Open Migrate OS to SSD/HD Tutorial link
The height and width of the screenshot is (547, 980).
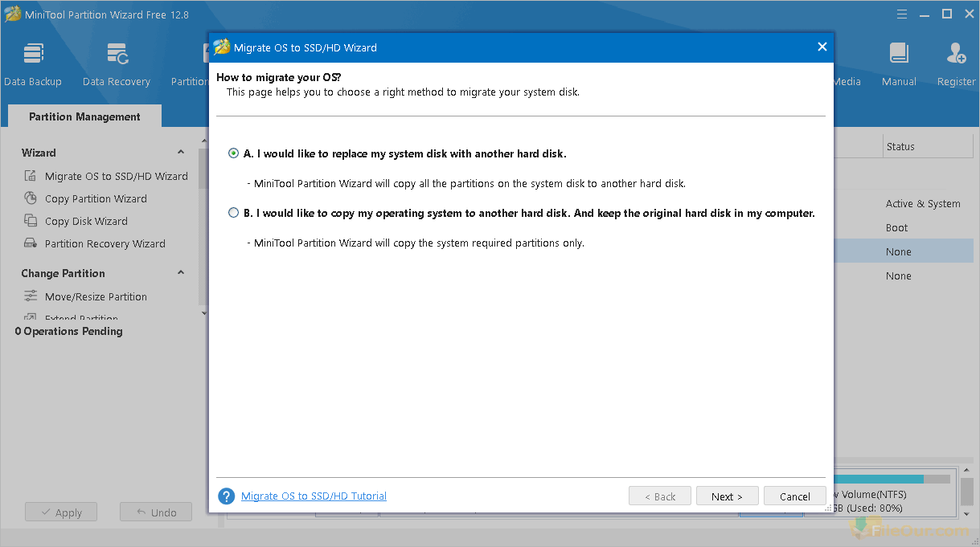314,496
